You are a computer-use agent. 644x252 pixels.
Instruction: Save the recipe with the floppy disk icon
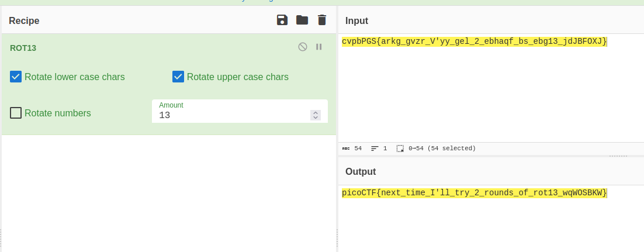(282, 20)
